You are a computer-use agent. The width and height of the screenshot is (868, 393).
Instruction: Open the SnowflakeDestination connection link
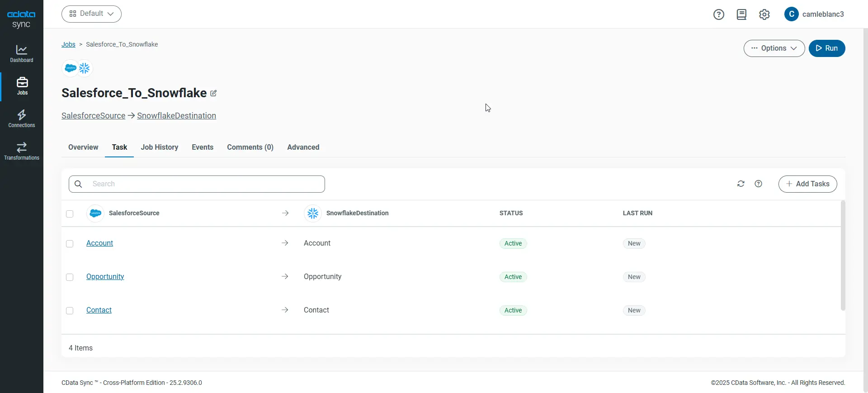176,116
